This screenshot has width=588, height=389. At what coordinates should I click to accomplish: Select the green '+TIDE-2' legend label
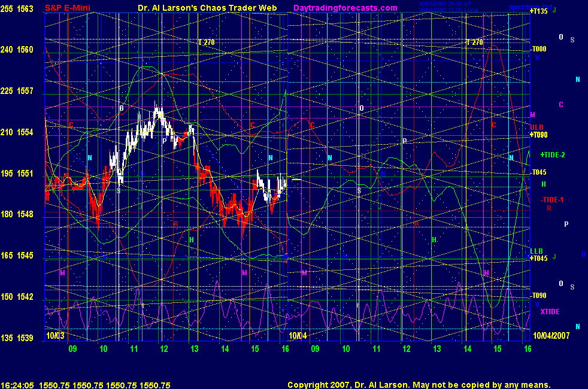[x=553, y=155]
